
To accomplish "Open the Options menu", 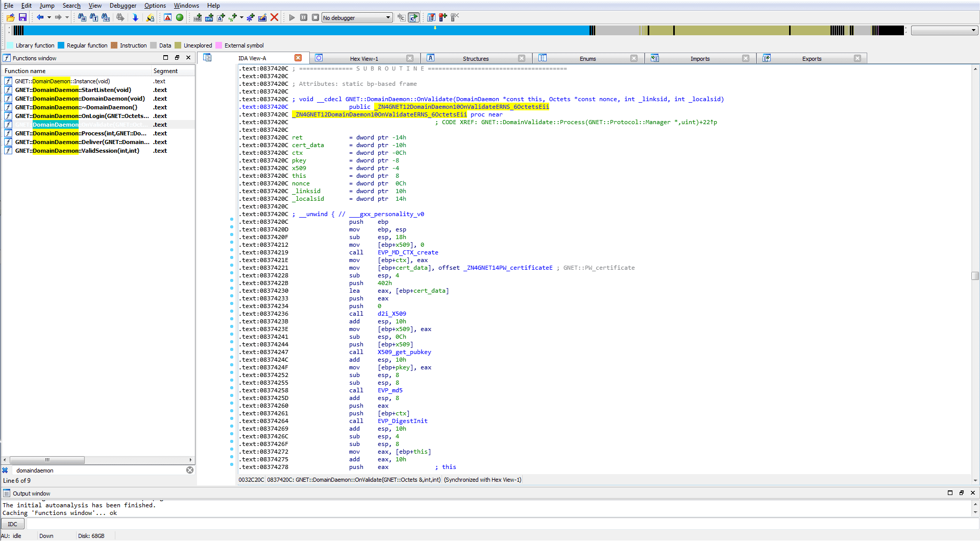I will pos(155,6).
